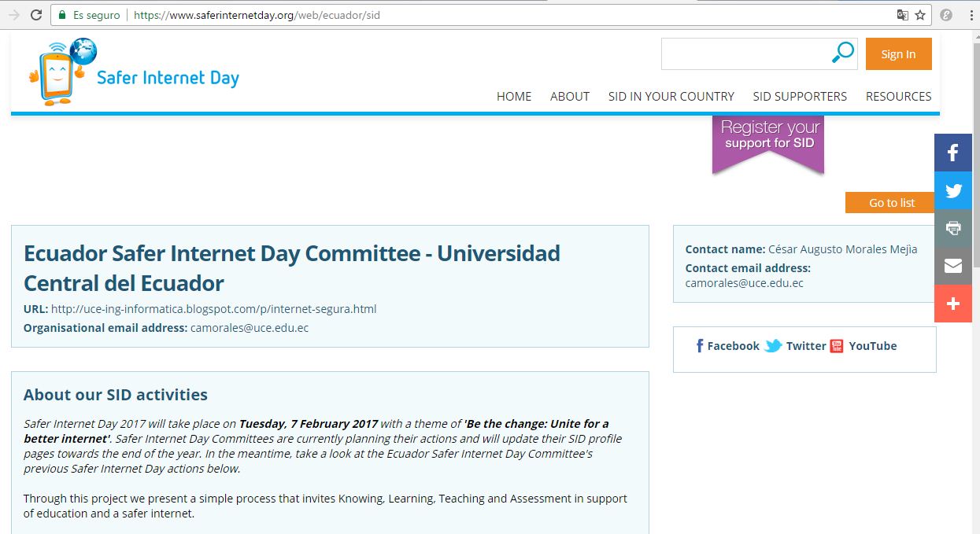The image size is (980, 534).
Task: Click the grey browser extension icon
Action: (946, 15)
